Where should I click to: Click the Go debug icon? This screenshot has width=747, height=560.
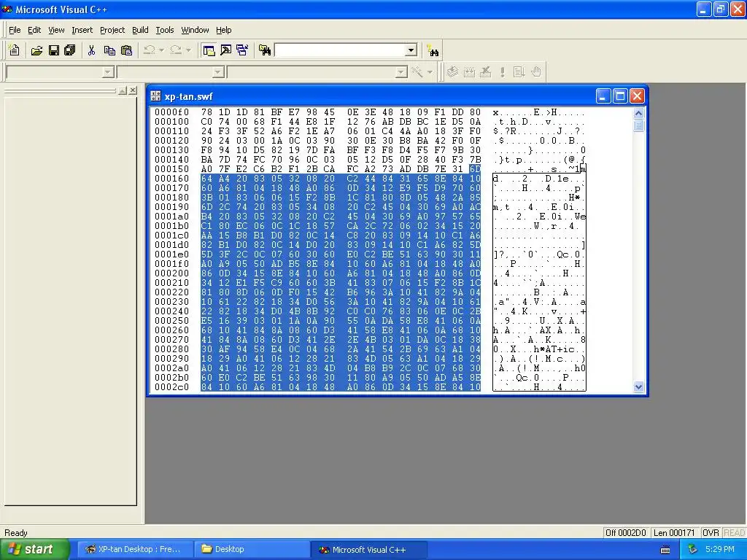point(519,72)
